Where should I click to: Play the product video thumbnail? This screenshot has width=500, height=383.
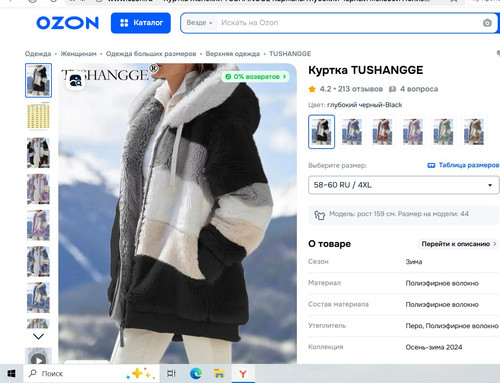point(38,356)
